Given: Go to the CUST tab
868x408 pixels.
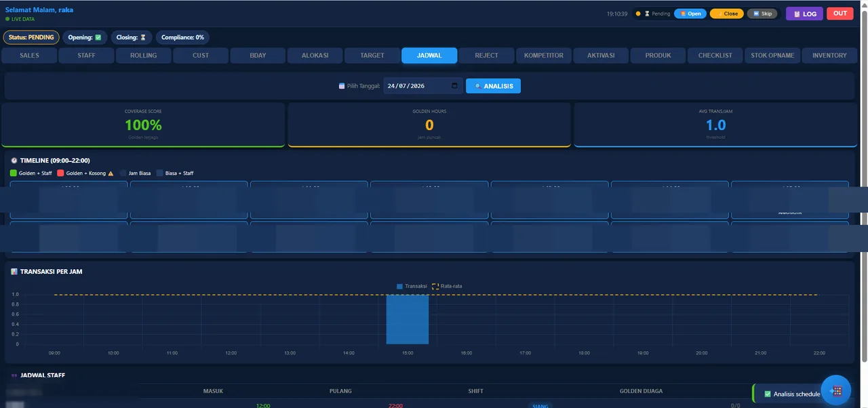Looking at the screenshot, I should [201, 56].
